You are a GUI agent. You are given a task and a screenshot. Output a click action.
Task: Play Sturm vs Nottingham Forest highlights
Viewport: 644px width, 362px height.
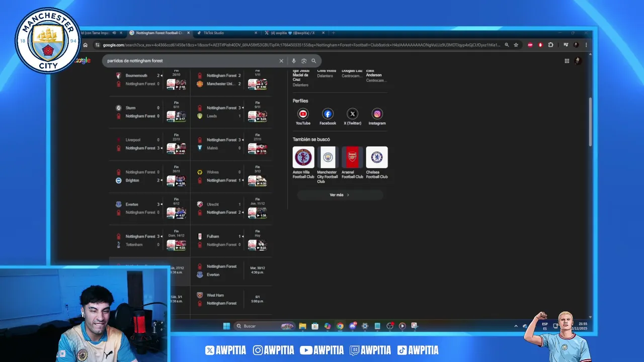pyautogui.click(x=177, y=116)
